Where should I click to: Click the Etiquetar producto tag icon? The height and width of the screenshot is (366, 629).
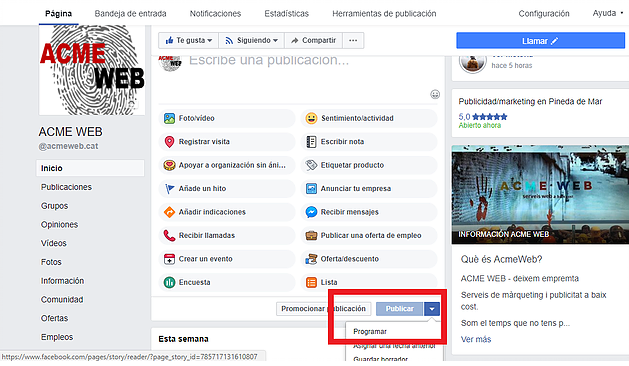[311, 165]
